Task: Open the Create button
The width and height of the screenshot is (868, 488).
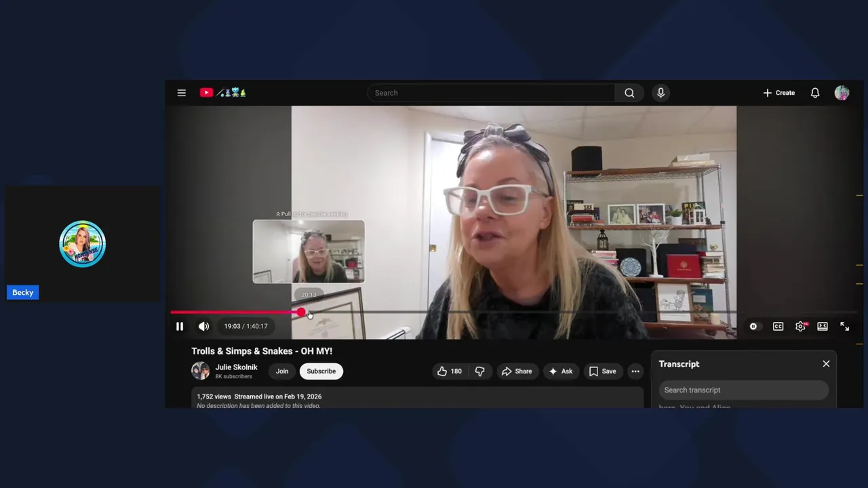Action: (x=778, y=93)
